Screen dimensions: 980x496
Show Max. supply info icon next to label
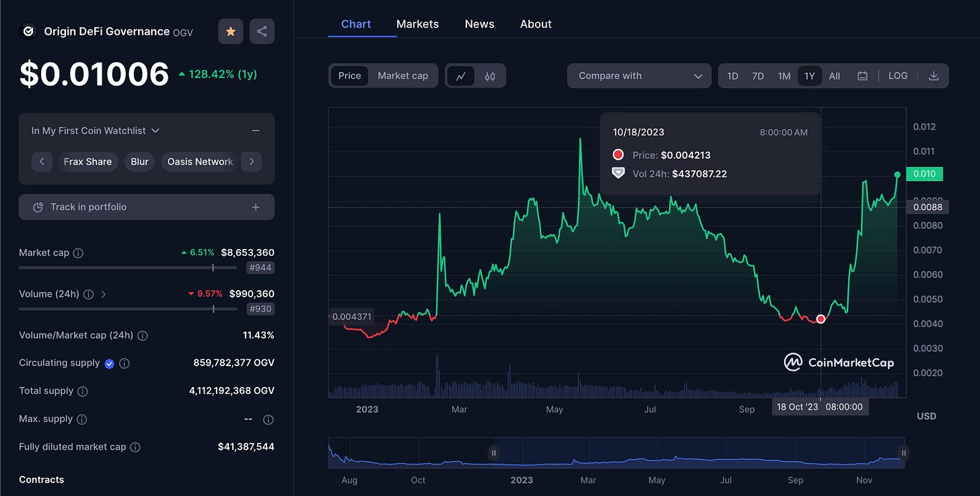click(82, 419)
